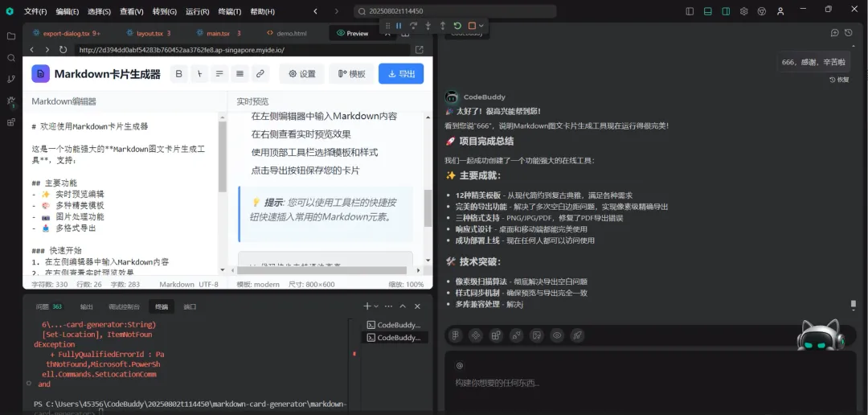
Task: Reload the preview page
Action: click(63, 50)
